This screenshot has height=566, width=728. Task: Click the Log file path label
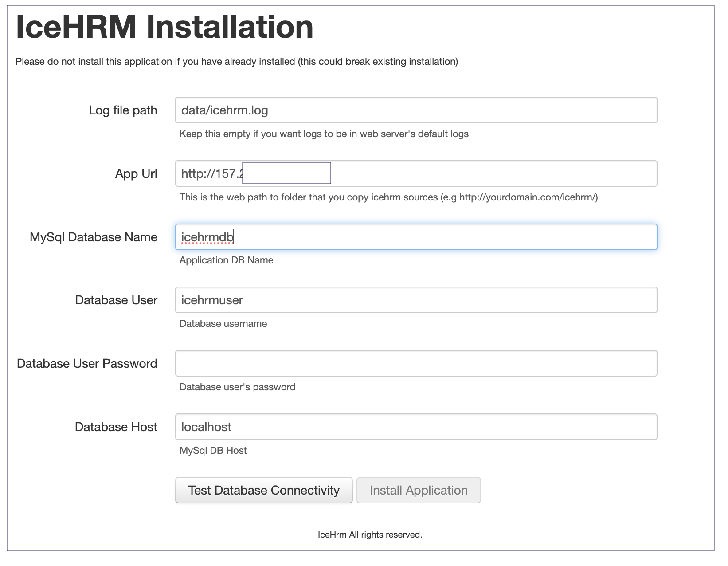click(x=123, y=110)
